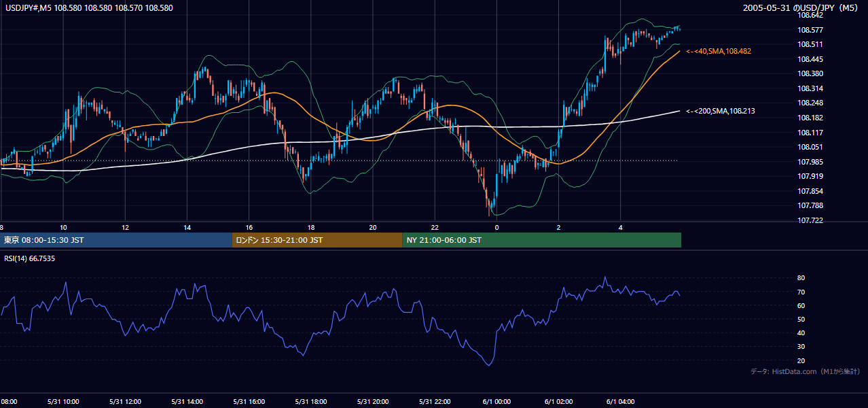Click the 107.919 price axis label
868x408 pixels.
pos(810,176)
